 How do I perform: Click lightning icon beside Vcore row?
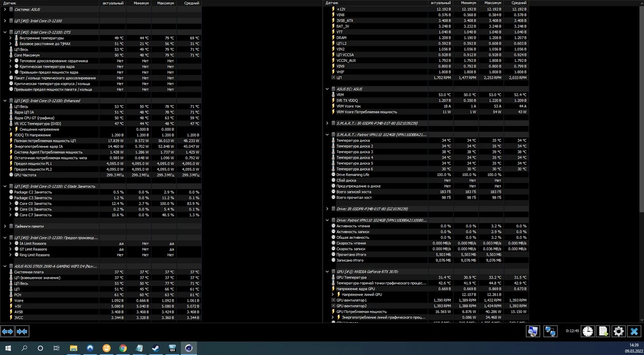11,301
